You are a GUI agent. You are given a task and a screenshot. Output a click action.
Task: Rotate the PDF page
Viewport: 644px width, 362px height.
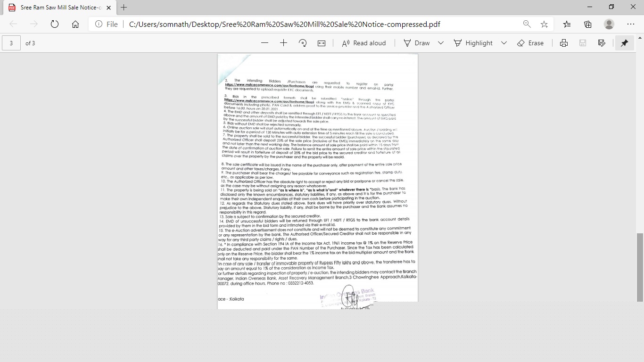302,43
